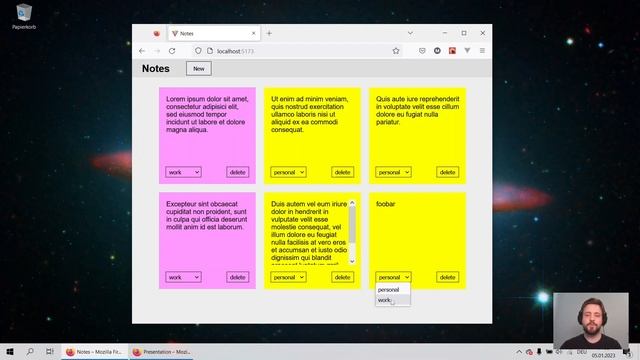The height and width of the screenshot is (360, 640).
Task: Open category dropdown on Quis aute note
Action: pos(393,172)
